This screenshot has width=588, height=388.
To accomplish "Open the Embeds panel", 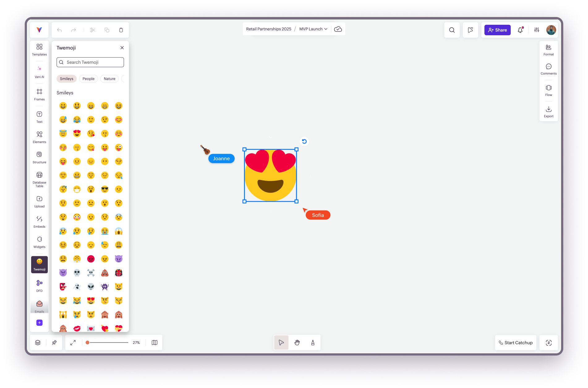I will click(39, 222).
